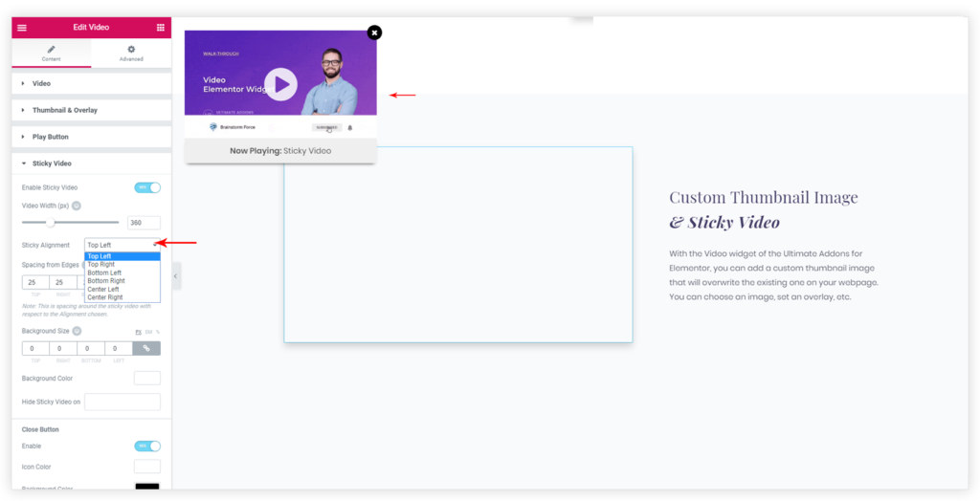Click the responsive icon beside Background Size
This screenshot has width=980, height=501.
pos(77,331)
